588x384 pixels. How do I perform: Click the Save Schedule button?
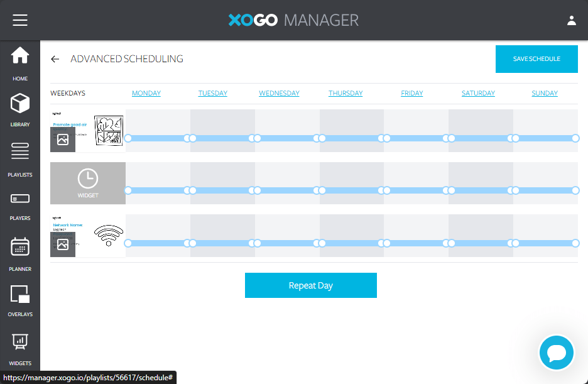pos(536,59)
